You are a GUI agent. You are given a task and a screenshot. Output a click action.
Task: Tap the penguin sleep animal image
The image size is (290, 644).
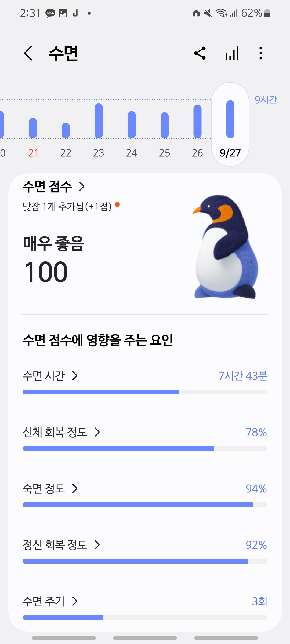click(225, 247)
